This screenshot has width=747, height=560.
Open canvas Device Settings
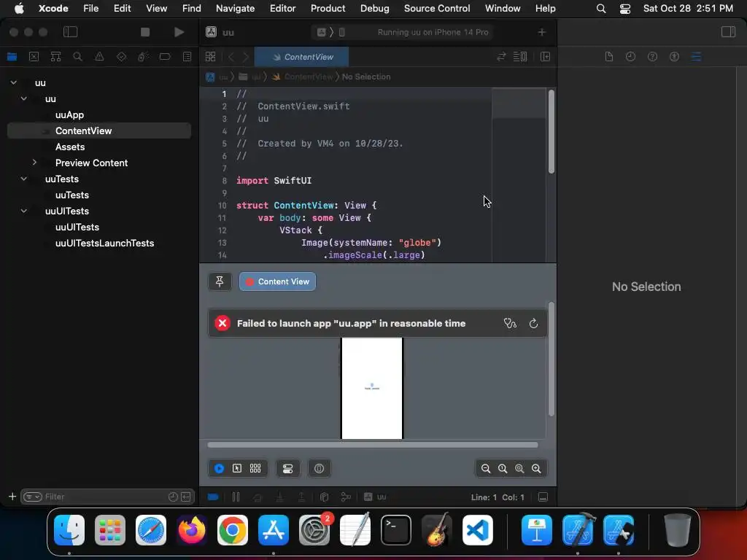point(287,469)
